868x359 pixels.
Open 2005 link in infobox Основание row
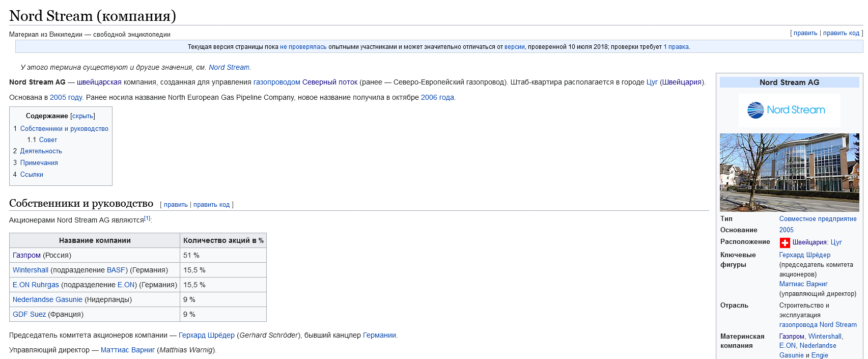click(786, 230)
